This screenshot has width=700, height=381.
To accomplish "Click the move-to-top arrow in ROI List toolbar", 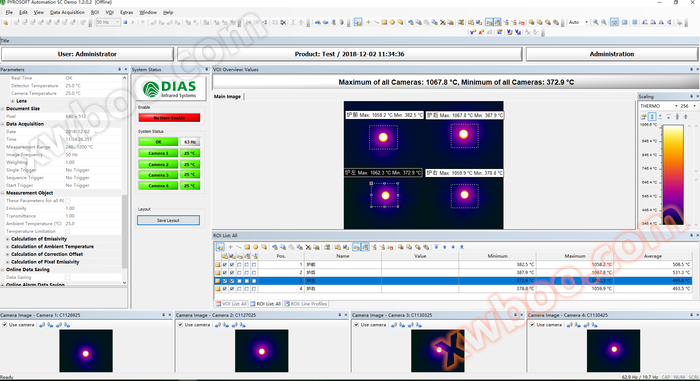I will (436, 247).
